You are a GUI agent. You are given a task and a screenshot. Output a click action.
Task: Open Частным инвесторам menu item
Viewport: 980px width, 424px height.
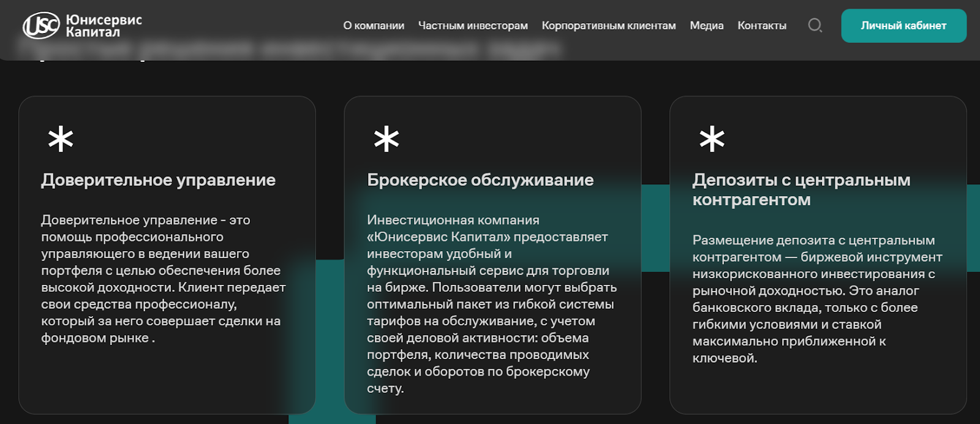point(473,26)
